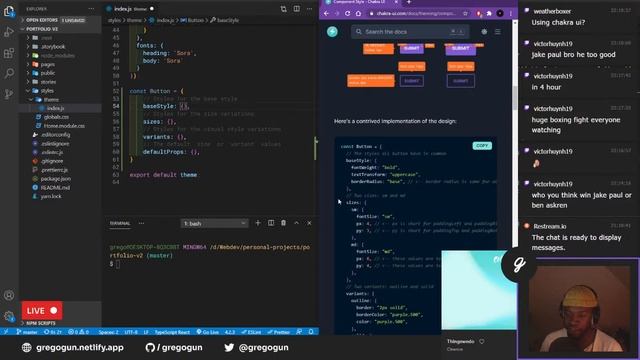The image size is (640, 360).
Task: Open the Accounts icon in activity bar
Action: (9, 295)
